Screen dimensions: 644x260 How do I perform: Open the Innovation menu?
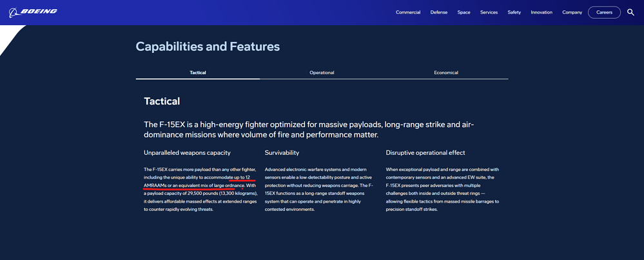point(542,12)
